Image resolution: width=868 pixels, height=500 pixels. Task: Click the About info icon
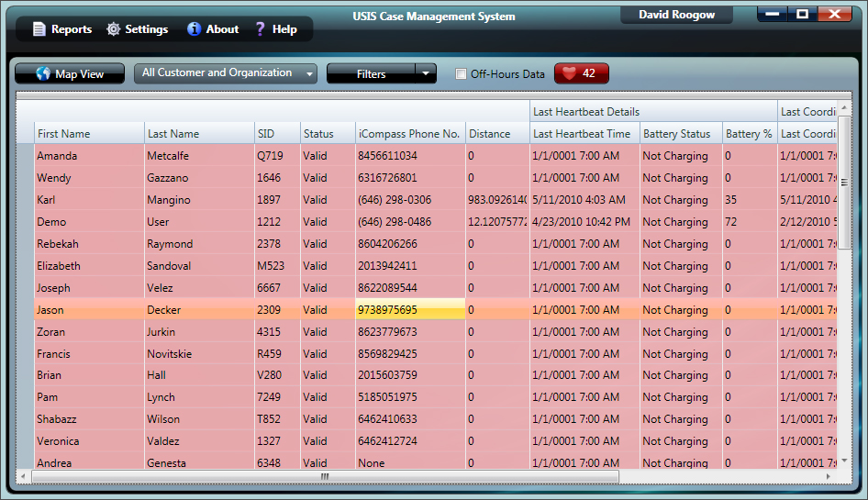pos(194,29)
